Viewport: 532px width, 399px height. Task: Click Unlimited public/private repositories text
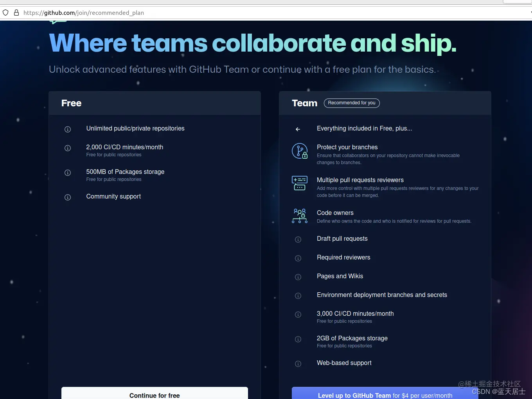click(135, 129)
